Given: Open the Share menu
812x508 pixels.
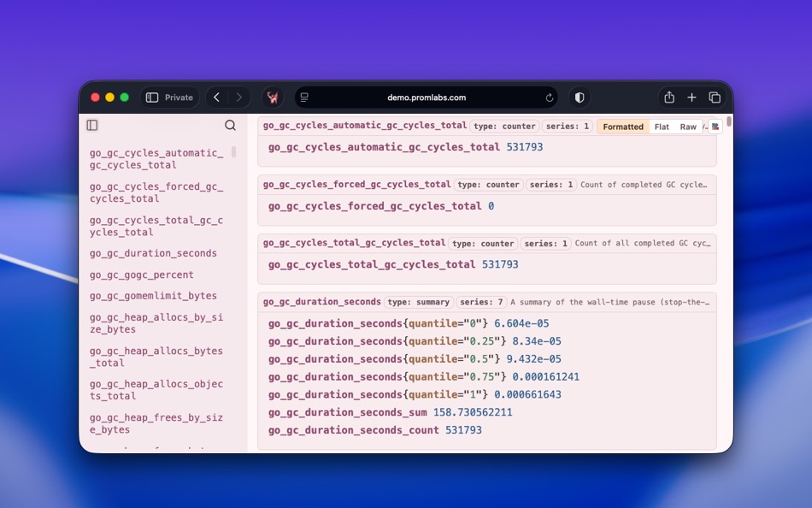Looking at the screenshot, I should (668, 97).
